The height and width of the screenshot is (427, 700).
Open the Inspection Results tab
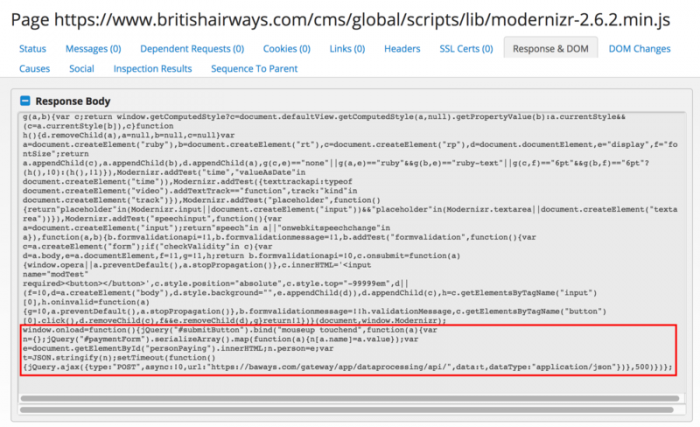click(x=152, y=68)
